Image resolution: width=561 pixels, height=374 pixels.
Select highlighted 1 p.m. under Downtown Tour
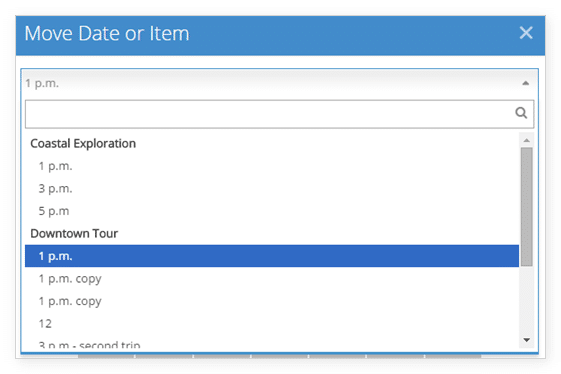pyautogui.click(x=272, y=256)
